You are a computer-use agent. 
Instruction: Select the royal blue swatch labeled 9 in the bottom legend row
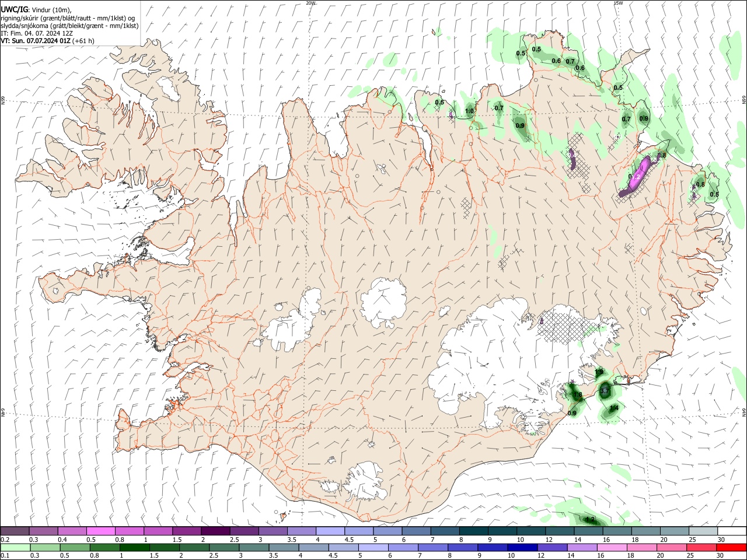point(492,547)
